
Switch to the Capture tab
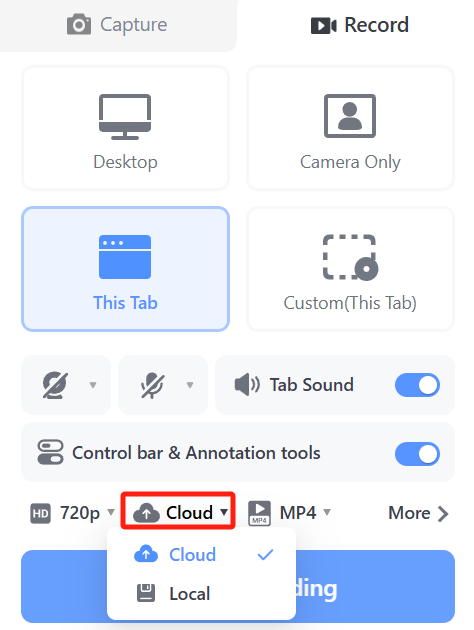[x=117, y=25]
